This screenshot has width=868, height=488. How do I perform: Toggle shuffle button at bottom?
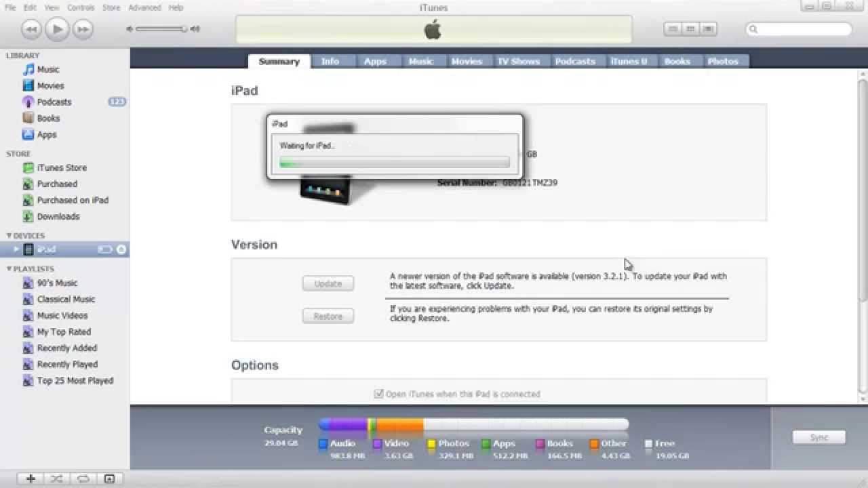click(x=57, y=479)
